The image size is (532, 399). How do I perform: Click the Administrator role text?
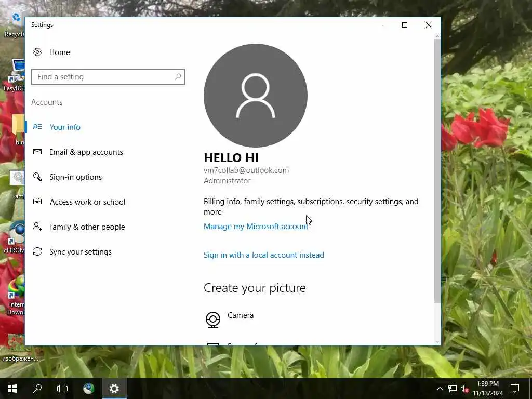(x=227, y=181)
